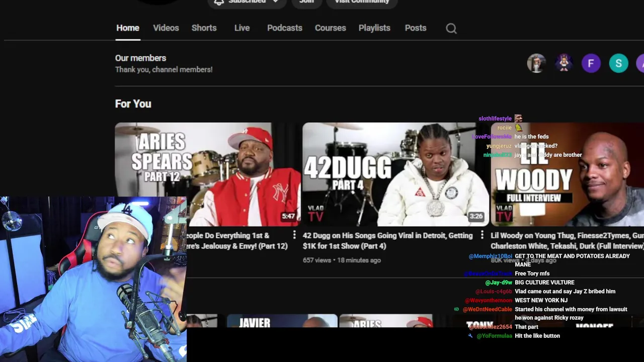This screenshot has width=644, height=362.
Task: Click the yungjeruz chat username
Action: [499, 146]
